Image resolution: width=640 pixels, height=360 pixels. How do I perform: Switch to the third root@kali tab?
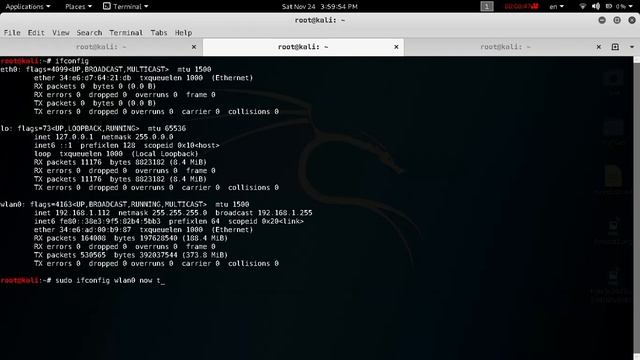point(505,47)
